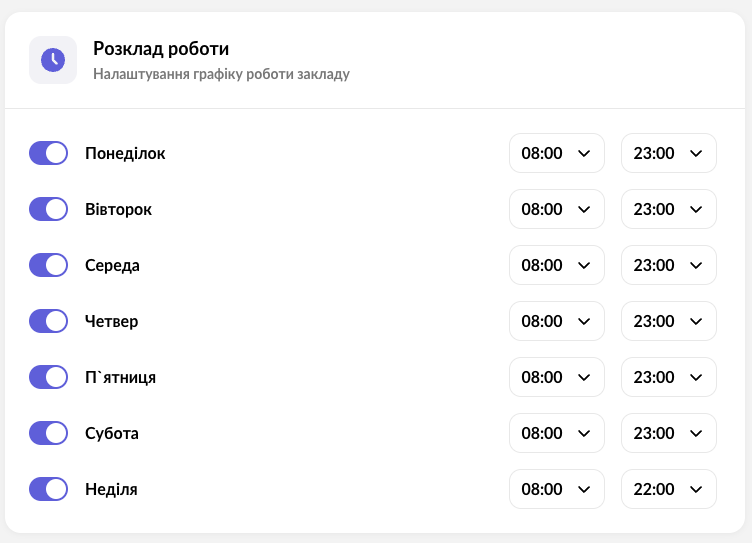Disable the П'ятниця toggle

[48, 378]
